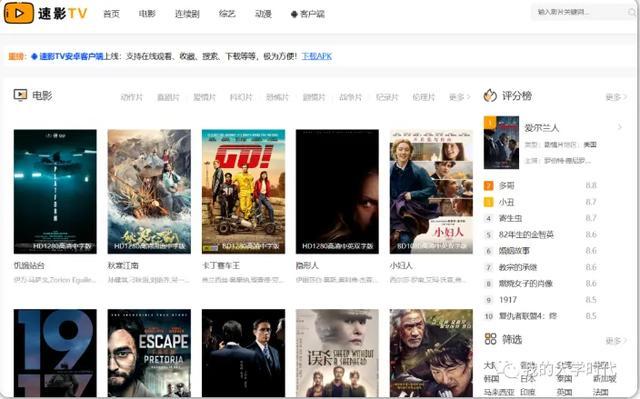Click the 筛选 grid icon
This screenshot has width=640, height=399.
[x=490, y=339]
